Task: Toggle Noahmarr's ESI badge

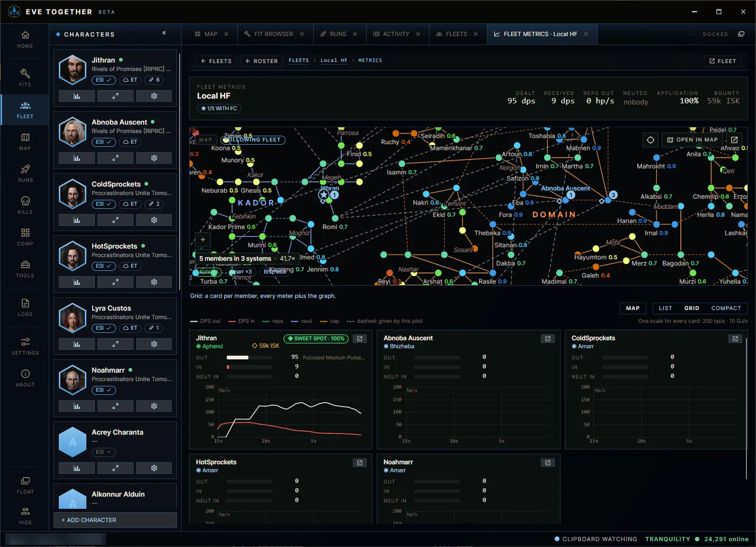Action: 104,390
